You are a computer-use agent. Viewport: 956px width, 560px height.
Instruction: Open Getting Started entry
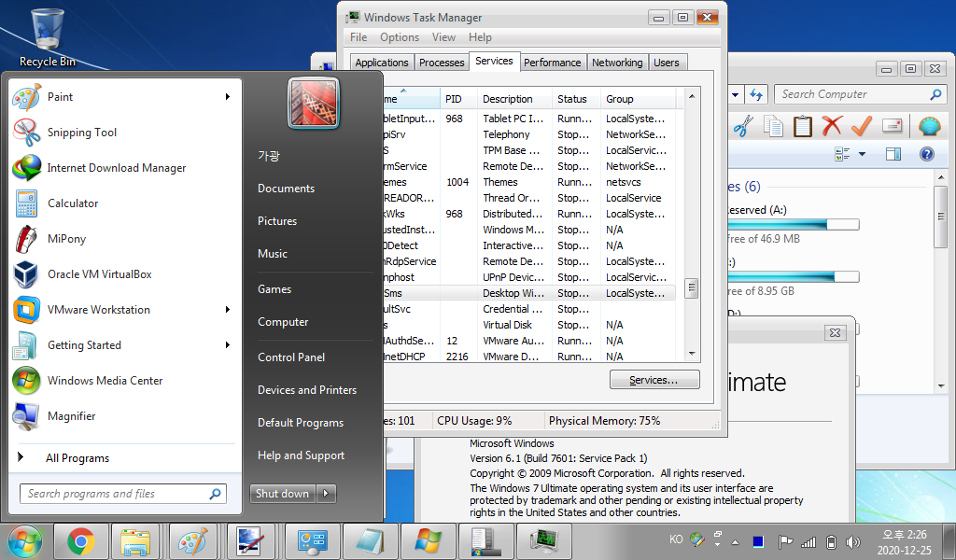click(x=125, y=345)
